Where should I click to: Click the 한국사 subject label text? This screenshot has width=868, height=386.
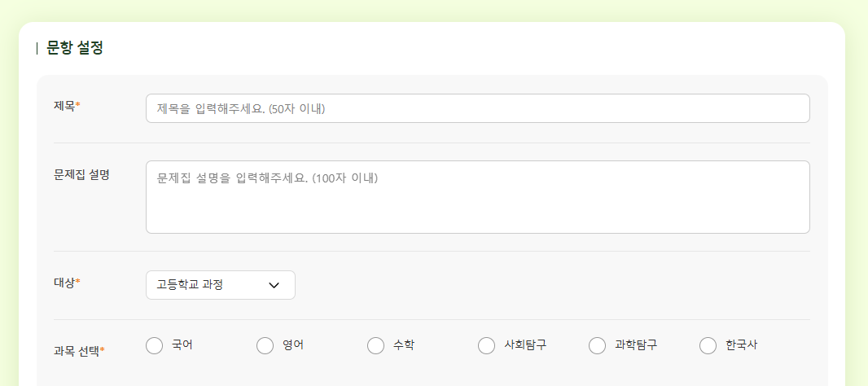[742, 345]
